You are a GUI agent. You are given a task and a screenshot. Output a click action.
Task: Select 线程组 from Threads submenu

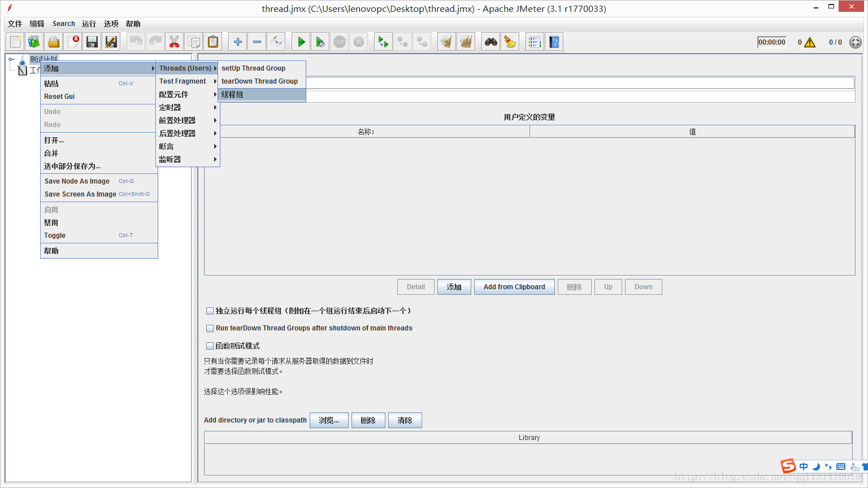tap(262, 94)
